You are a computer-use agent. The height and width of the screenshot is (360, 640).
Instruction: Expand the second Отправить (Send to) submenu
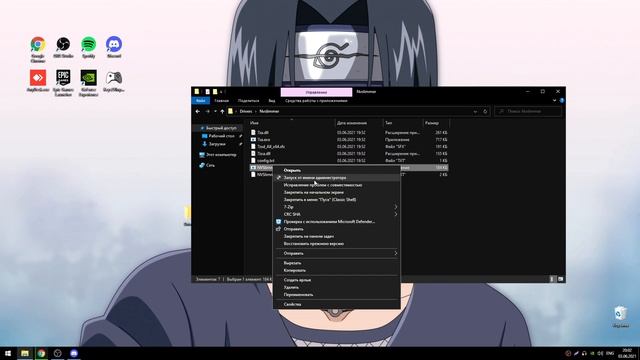click(337, 253)
